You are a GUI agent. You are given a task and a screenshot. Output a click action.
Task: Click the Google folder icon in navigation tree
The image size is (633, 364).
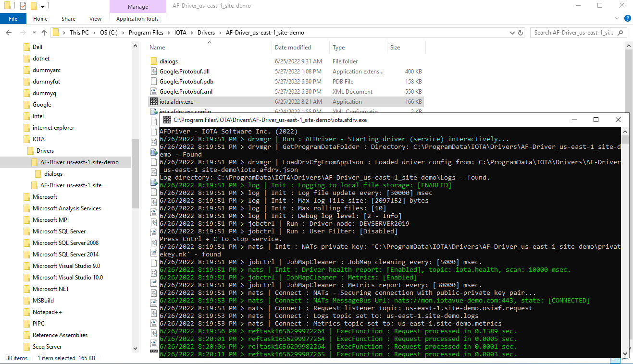(26, 105)
